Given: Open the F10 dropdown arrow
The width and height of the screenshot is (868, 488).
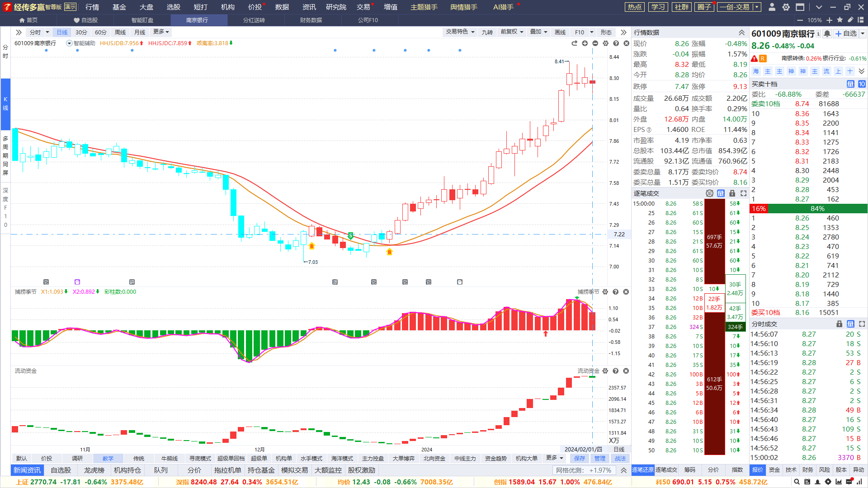Looking at the screenshot, I should [591, 32].
